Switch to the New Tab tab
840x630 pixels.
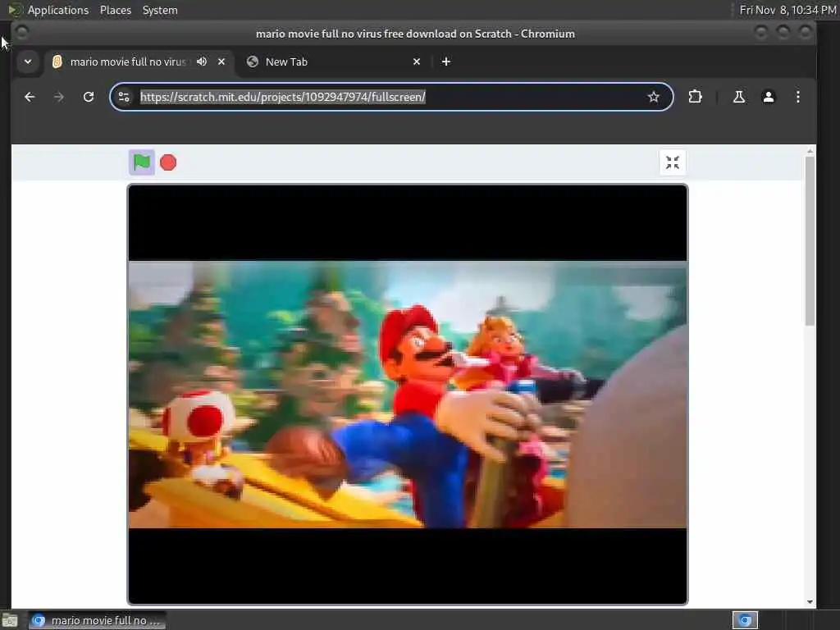[x=335, y=62]
